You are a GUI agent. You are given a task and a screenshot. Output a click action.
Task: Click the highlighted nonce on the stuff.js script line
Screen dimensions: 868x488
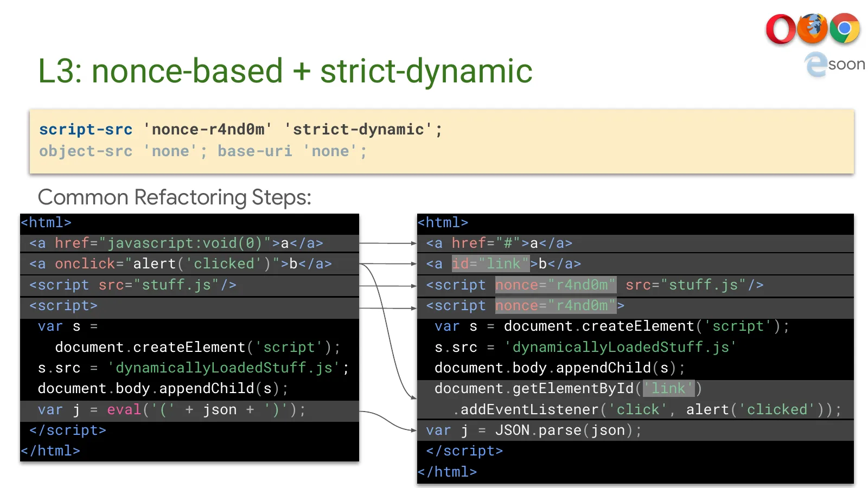(x=556, y=285)
